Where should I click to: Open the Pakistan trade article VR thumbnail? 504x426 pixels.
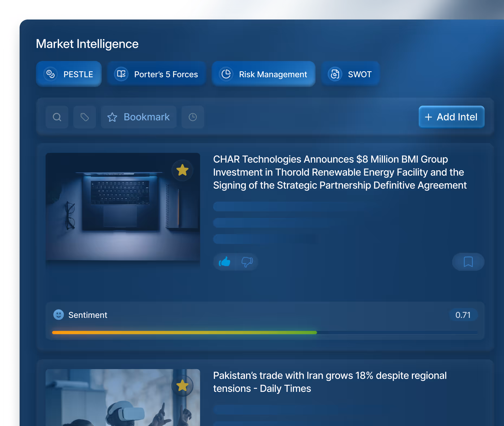(x=123, y=398)
